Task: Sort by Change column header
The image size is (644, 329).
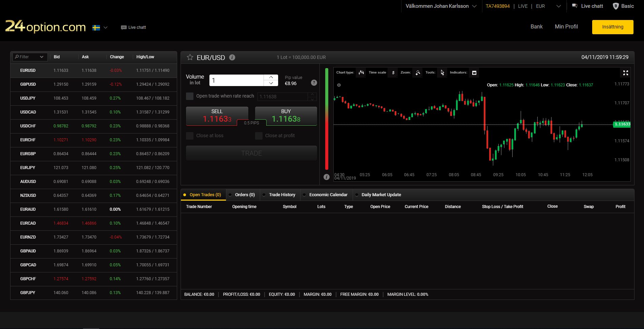Action: pyautogui.click(x=117, y=57)
